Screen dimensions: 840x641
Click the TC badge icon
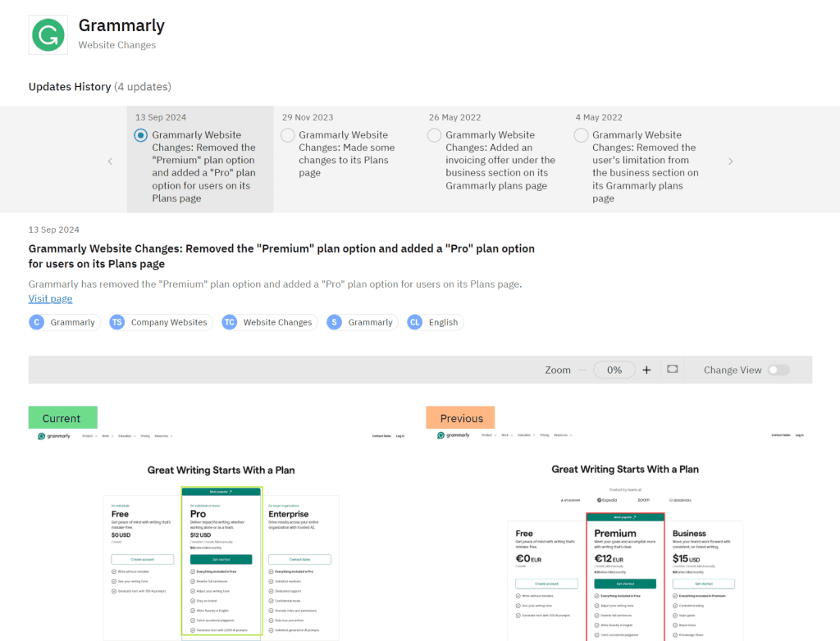click(230, 322)
